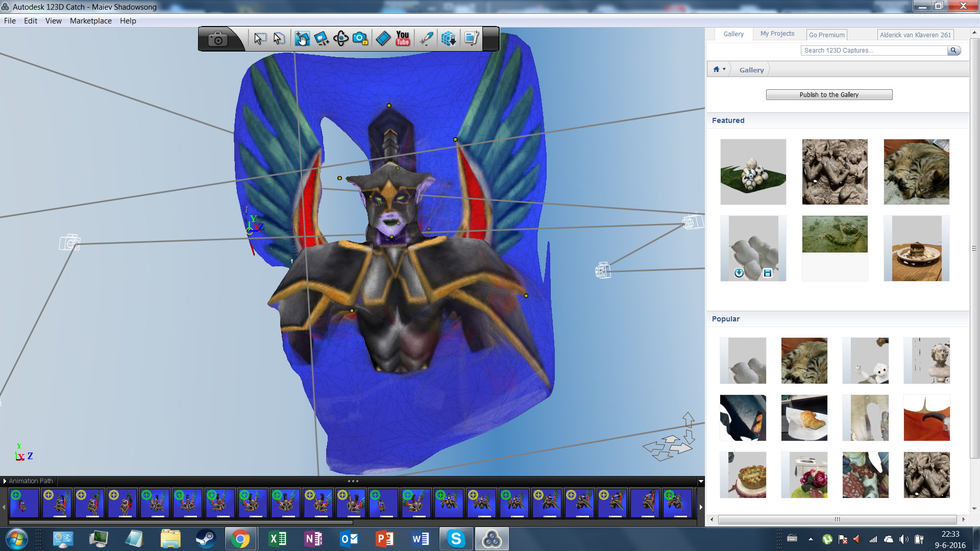Viewport: 980px width, 551px height.
Task: Click the timeline scroll-left arrow
Action: click(x=4, y=507)
